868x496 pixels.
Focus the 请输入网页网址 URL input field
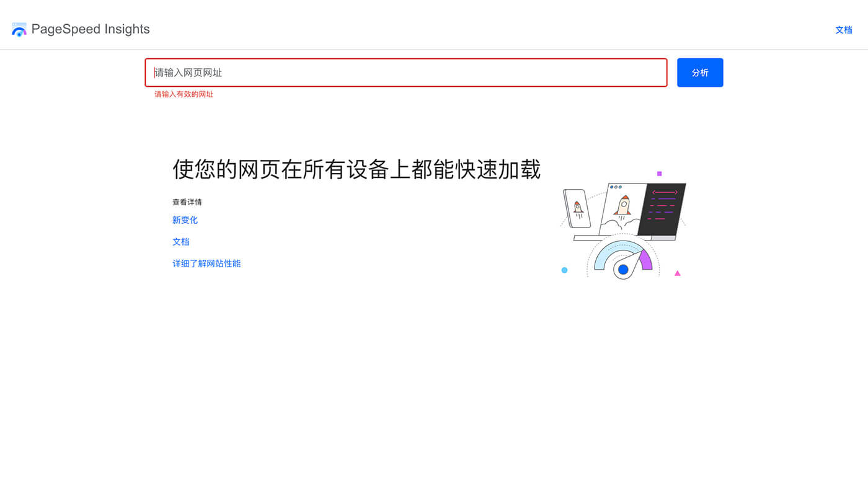[x=406, y=73]
